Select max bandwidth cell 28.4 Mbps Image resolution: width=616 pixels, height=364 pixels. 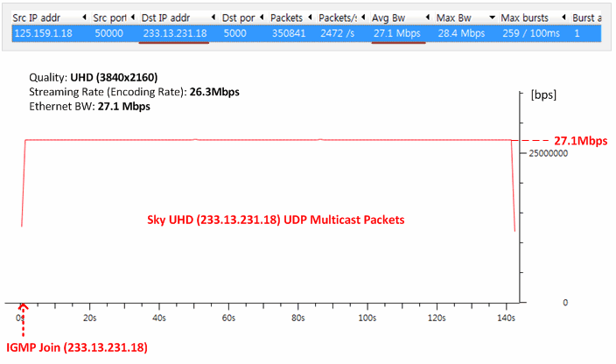[x=461, y=33]
